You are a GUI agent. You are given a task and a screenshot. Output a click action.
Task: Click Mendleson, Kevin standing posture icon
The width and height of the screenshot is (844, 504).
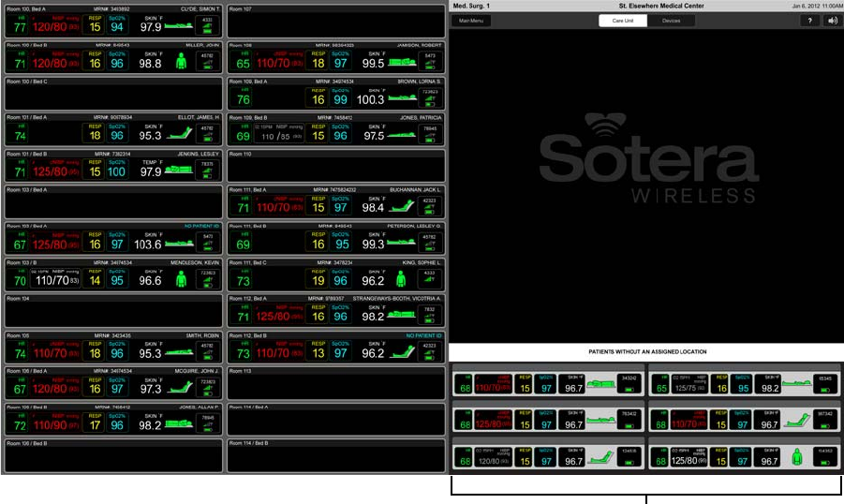(182, 278)
